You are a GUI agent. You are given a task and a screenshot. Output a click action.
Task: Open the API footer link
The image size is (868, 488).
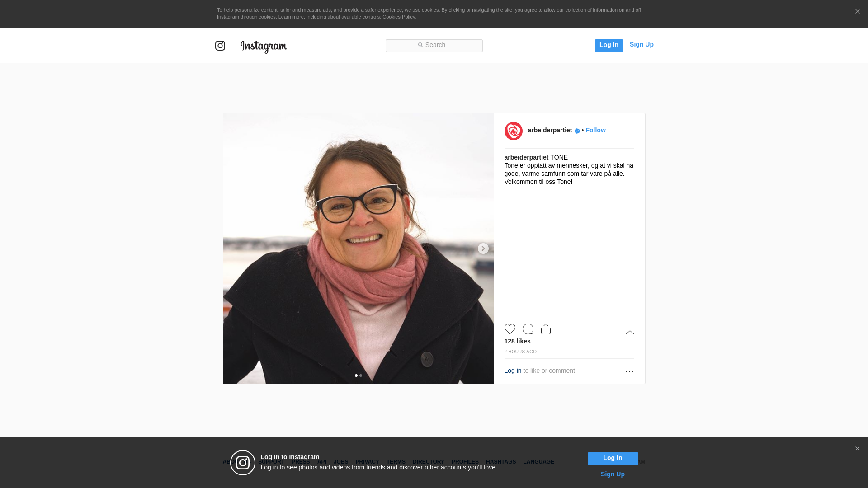pyautogui.click(x=322, y=462)
